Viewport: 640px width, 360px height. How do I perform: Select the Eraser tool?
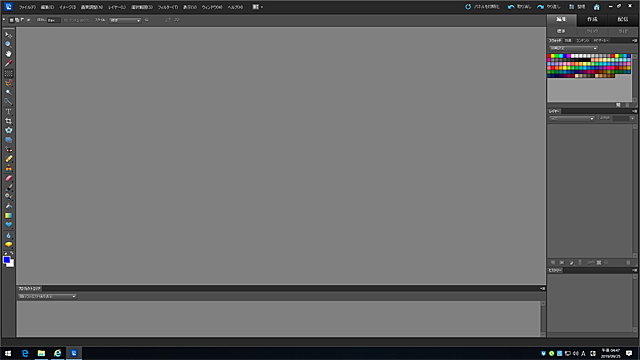coord(8,178)
